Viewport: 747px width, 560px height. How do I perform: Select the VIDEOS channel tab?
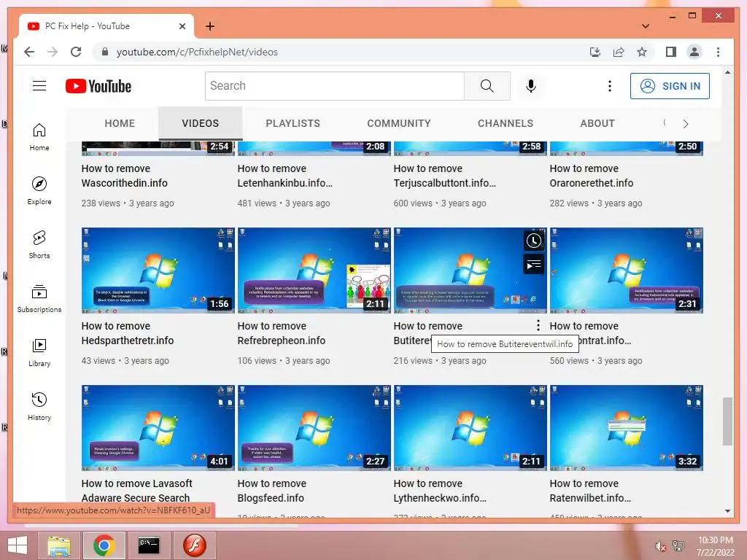click(200, 123)
